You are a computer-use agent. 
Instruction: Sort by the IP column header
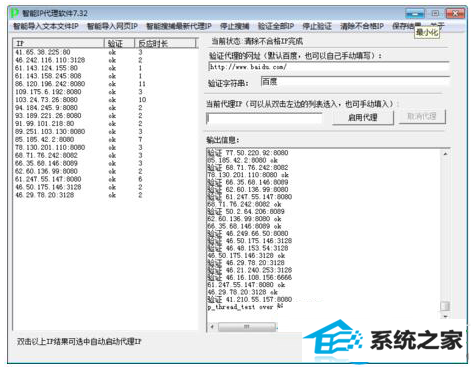pyautogui.click(x=59, y=43)
